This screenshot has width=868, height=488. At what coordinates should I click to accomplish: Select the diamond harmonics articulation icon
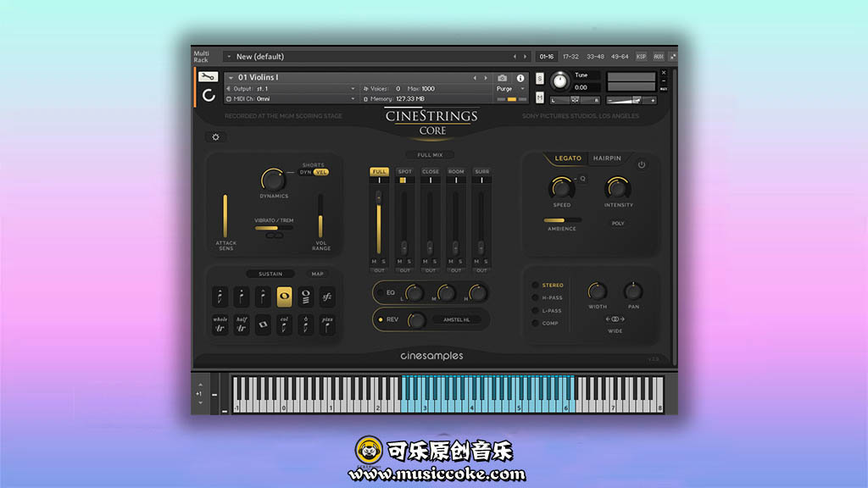click(263, 324)
